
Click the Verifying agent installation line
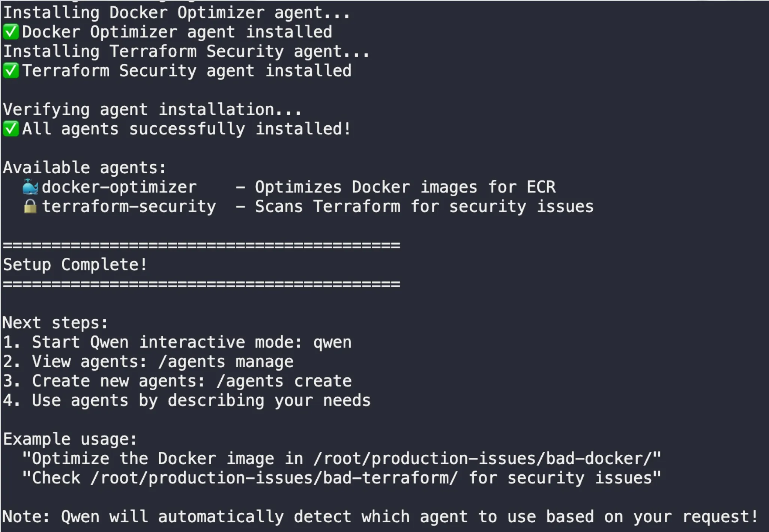coord(152,110)
